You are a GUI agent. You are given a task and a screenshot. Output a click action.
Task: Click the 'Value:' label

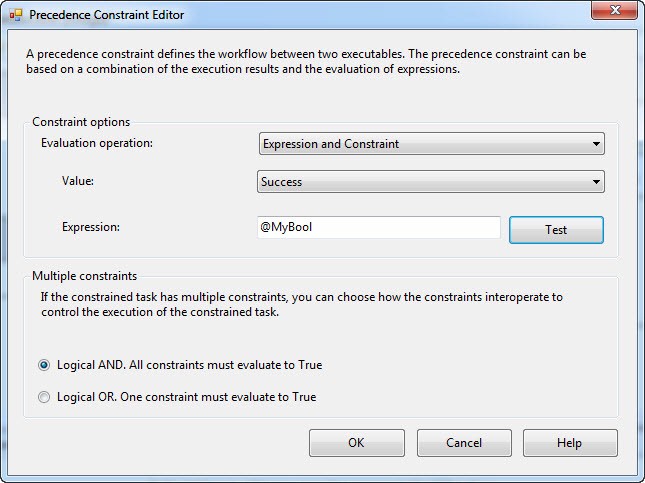[x=77, y=181]
